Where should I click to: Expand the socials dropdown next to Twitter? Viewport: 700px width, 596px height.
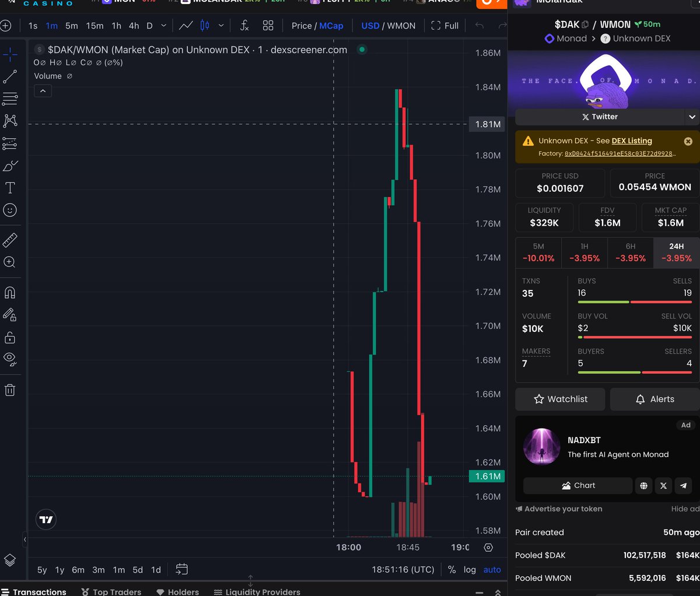[692, 117]
